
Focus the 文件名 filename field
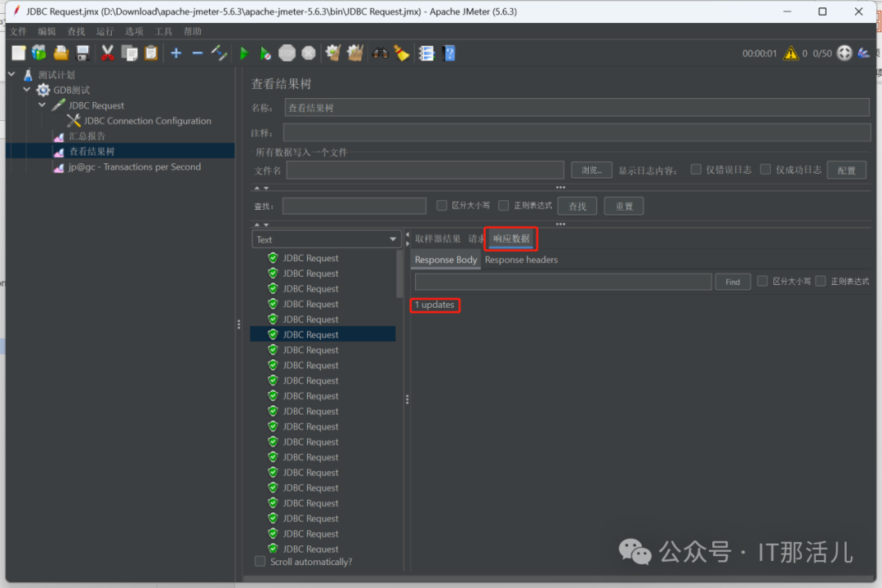coord(425,170)
